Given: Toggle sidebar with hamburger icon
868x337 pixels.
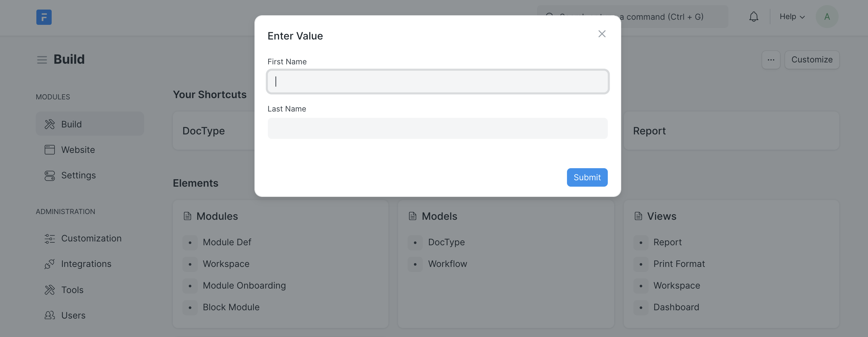Looking at the screenshot, I should tap(42, 60).
